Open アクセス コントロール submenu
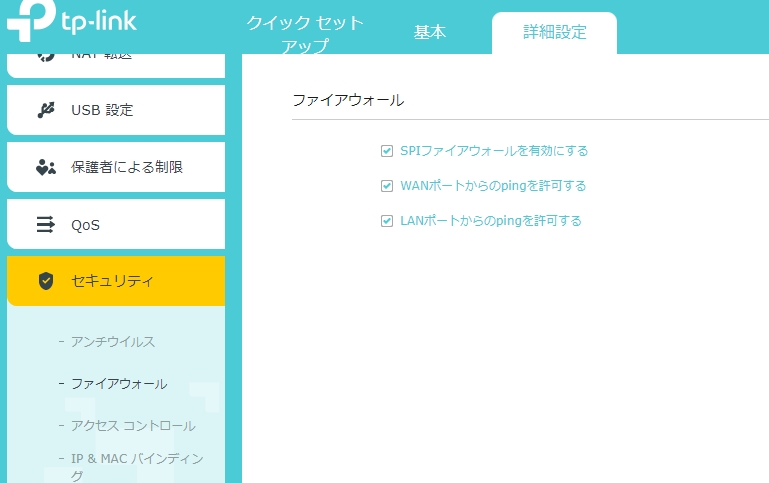The image size is (769, 483). 133,426
